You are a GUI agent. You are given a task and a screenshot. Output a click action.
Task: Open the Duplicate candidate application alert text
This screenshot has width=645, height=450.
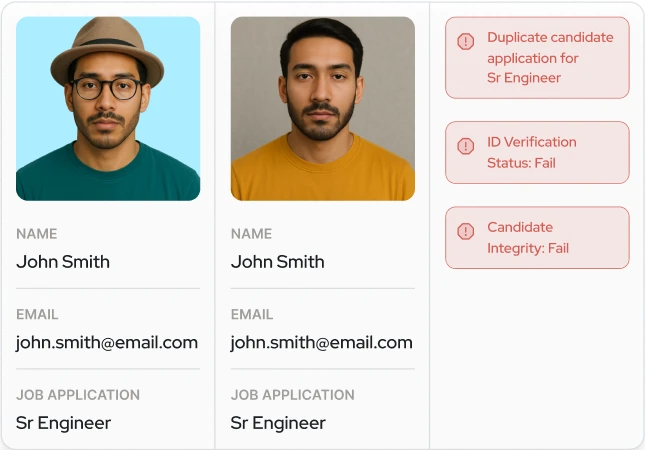pyautogui.click(x=550, y=58)
